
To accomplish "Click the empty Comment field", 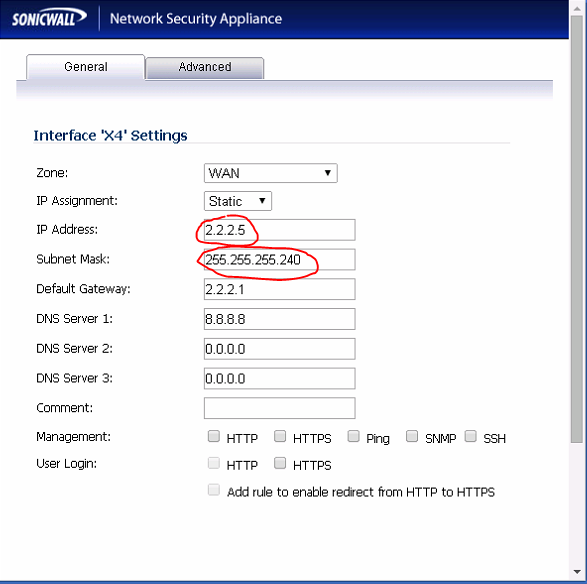I will click(280, 408).
